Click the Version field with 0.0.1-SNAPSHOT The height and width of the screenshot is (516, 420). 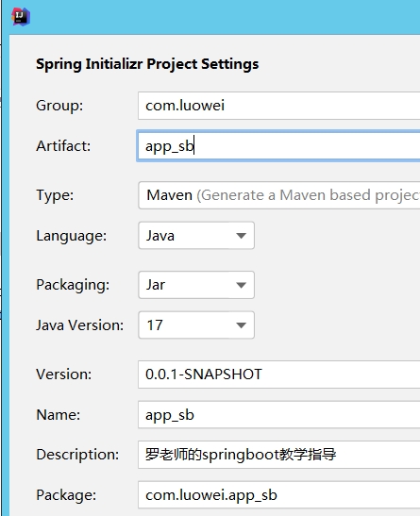(278, 375)
